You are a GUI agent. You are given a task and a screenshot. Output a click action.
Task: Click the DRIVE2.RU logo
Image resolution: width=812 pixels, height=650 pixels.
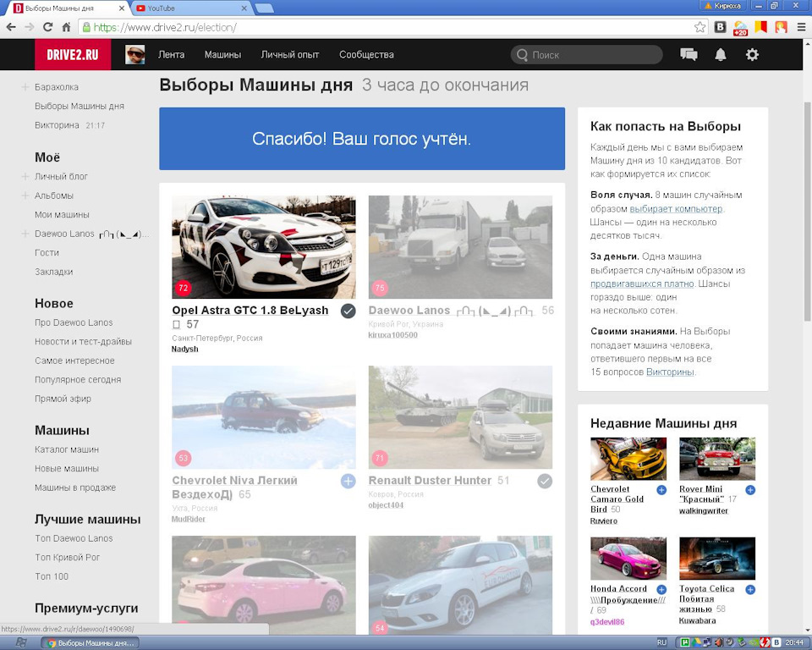(73, 54)
